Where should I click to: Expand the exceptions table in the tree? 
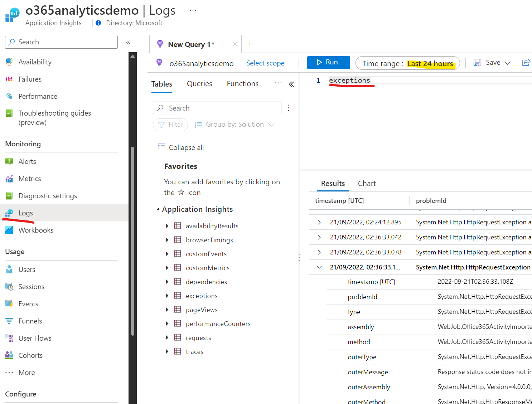click(167, 296)
